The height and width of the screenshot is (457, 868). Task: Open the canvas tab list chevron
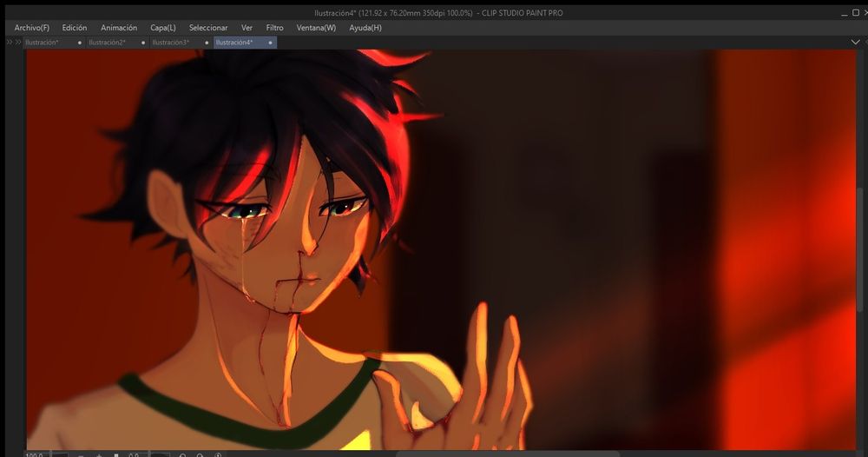click(855, 42)
